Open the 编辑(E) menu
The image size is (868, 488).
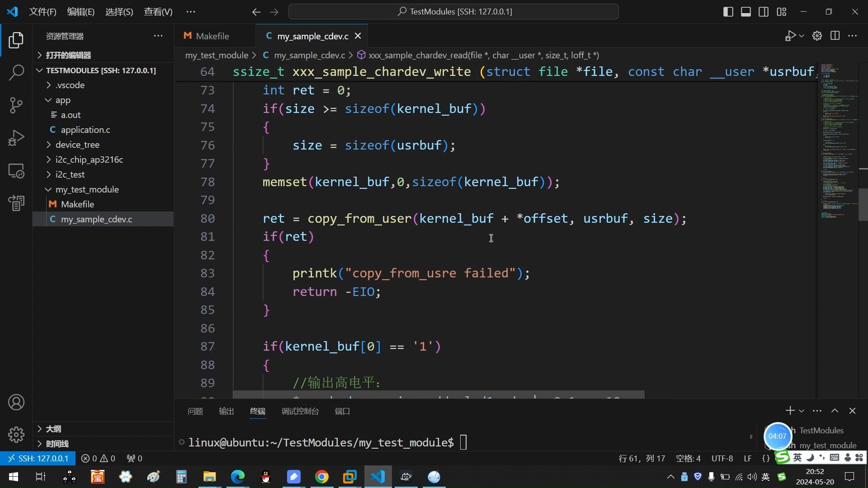click(81, 12)
